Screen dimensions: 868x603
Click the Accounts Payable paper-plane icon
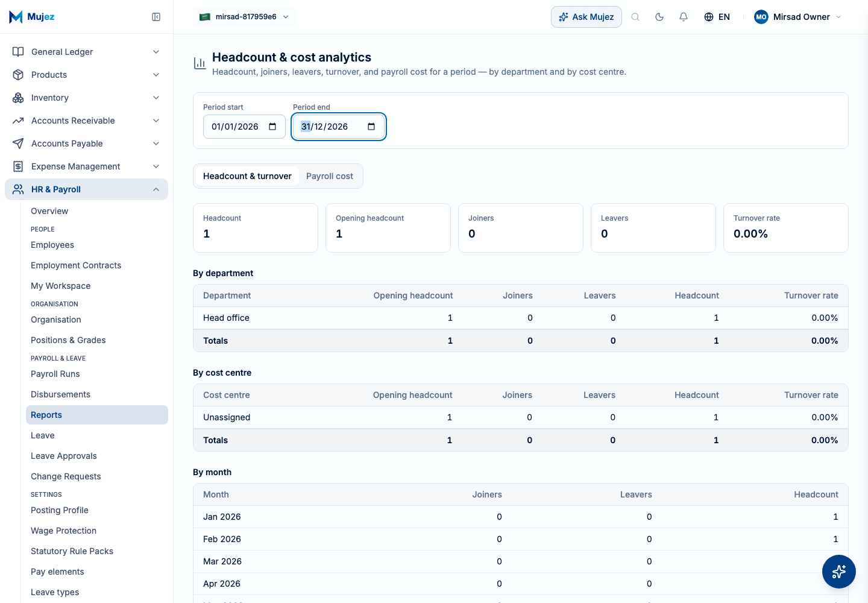(18, 144)
